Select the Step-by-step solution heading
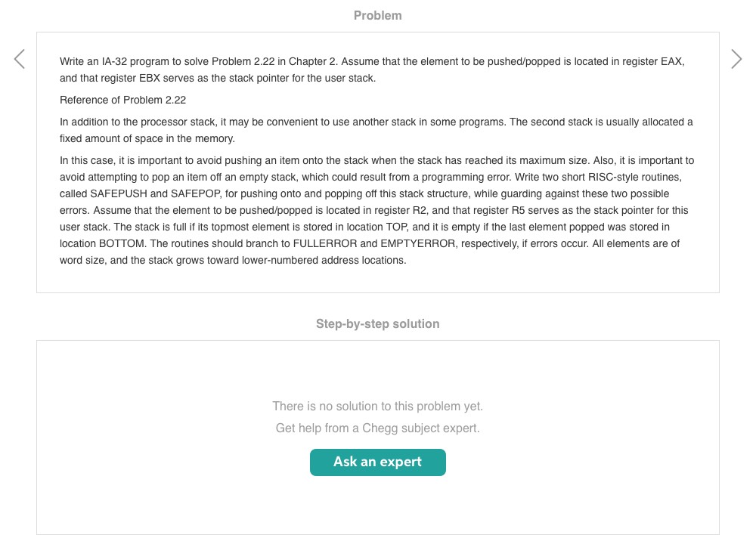 point(378,323)
